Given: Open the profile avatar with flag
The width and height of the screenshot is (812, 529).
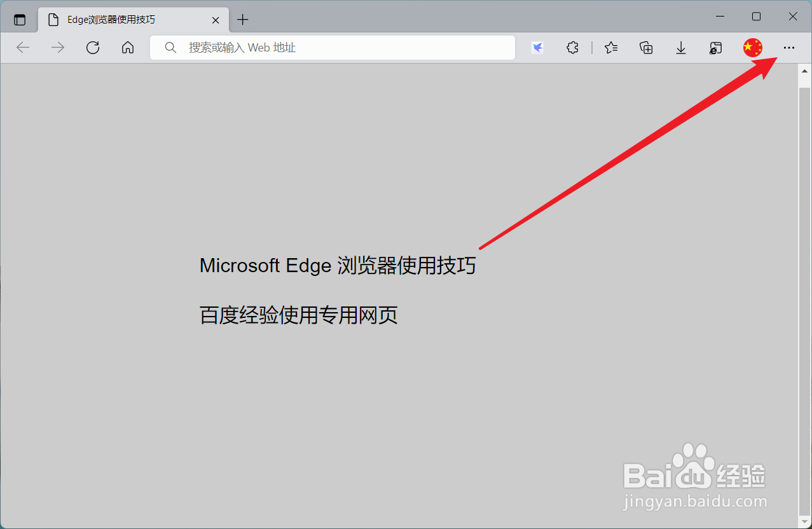Looking at the screenshot, I should [753, 48].
